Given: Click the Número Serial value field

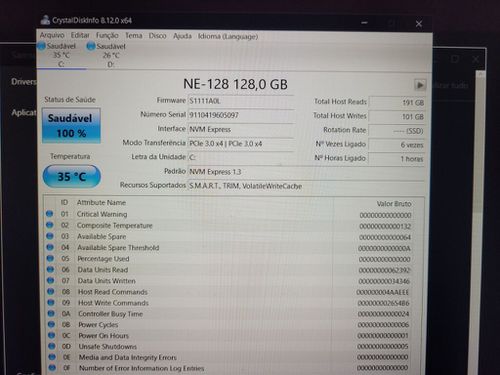Looking at the screenshot, I should pyautogui.click(x=241, y=115).
